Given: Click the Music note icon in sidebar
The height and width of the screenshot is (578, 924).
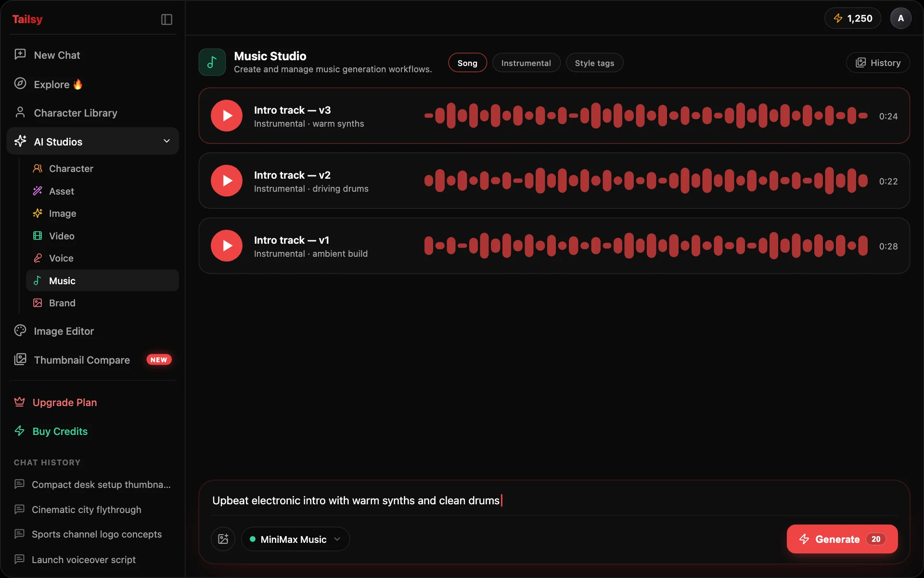Looking at the screenshot, I should pos(38,280).
